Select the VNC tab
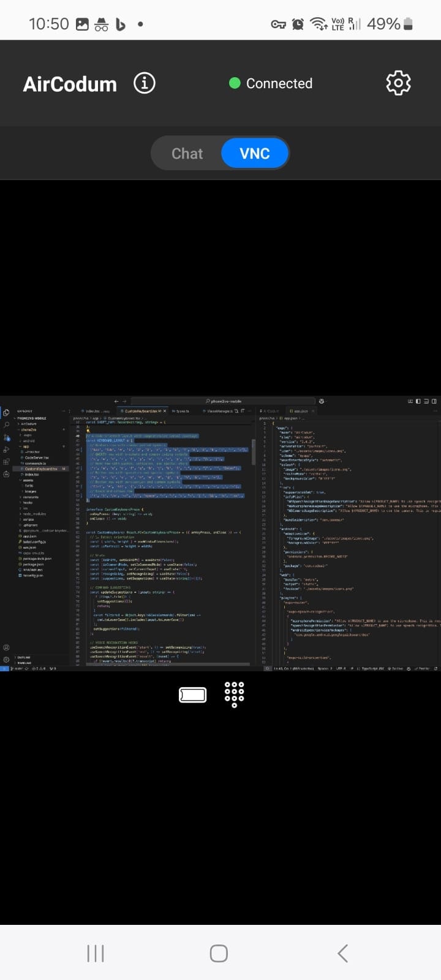The width and height of the screenshot is (441, 980). tap(255, 153)
